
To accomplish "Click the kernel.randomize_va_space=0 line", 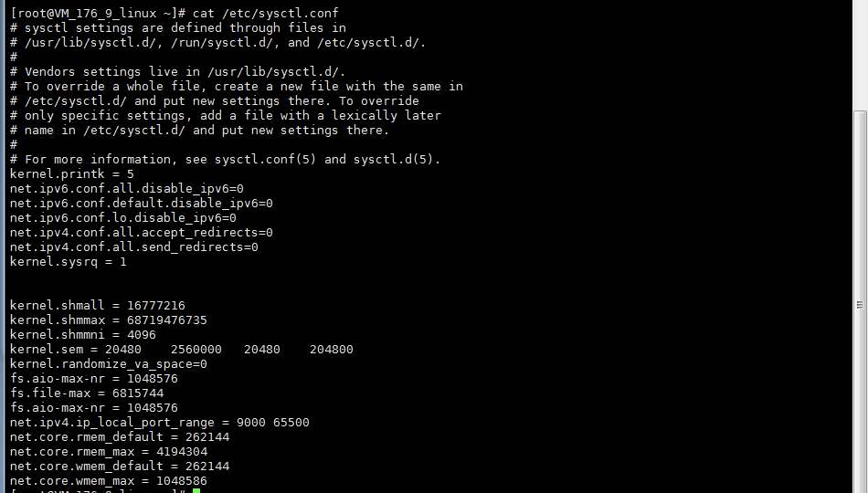I will coord(109,364).
